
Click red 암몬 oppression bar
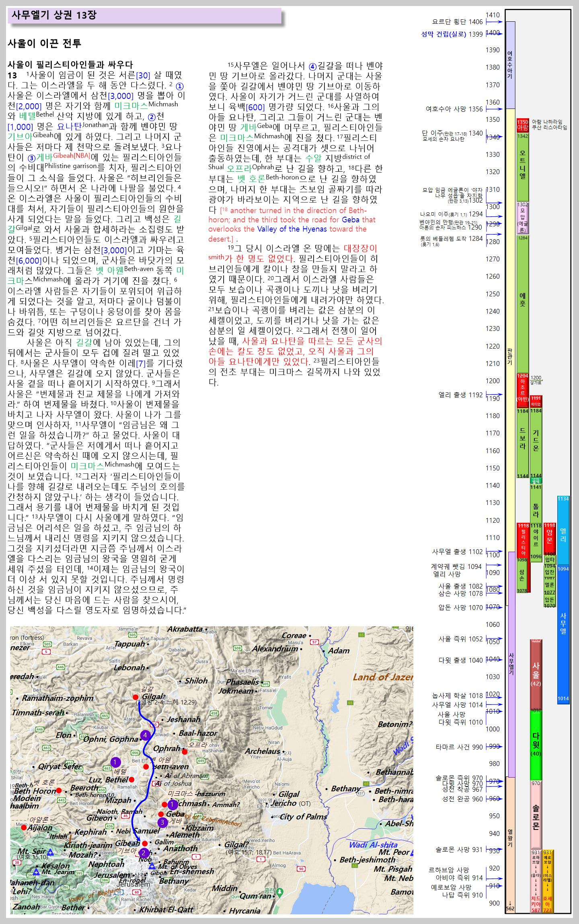point(550,539)
